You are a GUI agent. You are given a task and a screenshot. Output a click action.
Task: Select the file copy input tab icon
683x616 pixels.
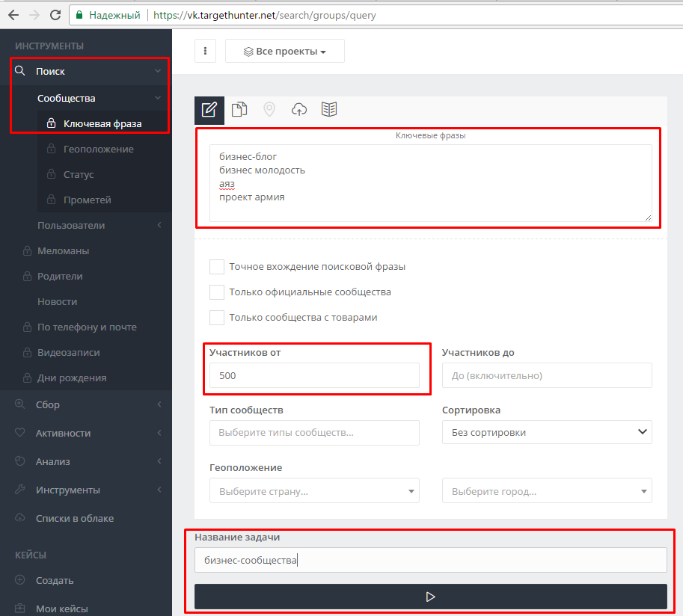click(239, 110)
